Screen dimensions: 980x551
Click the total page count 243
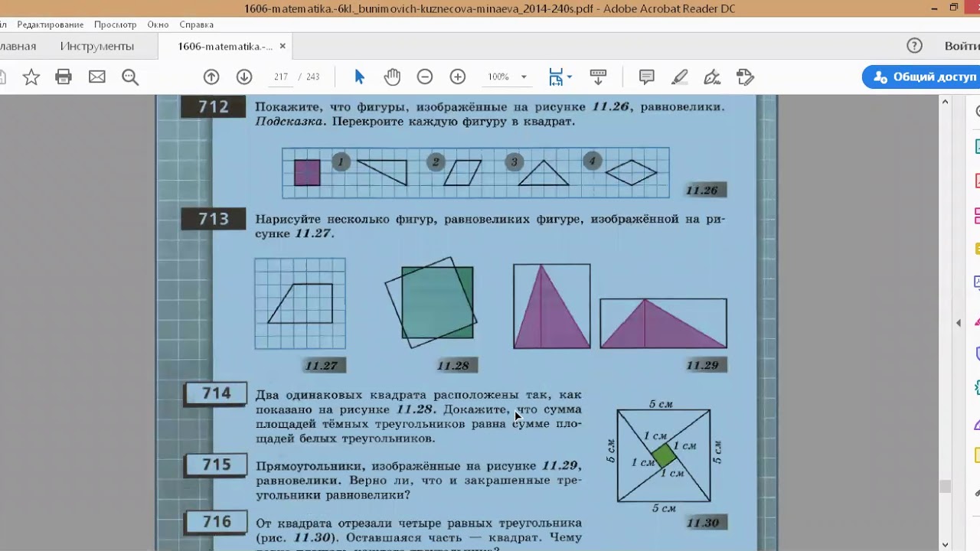tap(312, 77)
